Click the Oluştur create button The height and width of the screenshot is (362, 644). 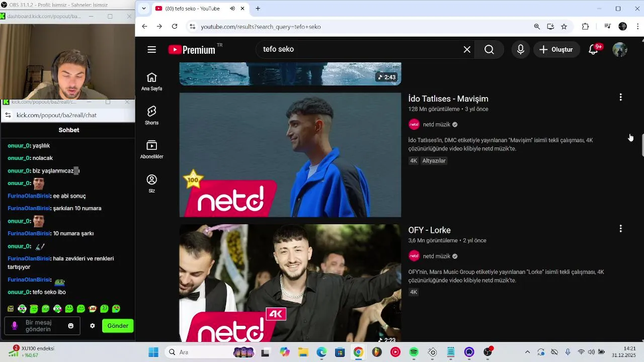(556, 49)
